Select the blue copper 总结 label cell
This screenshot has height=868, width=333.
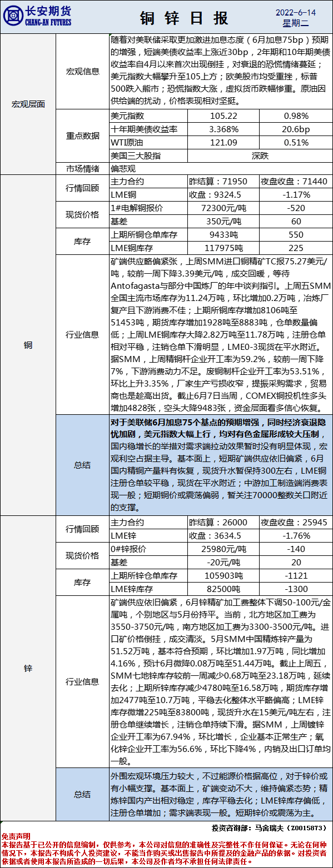[x=82, y=465]
